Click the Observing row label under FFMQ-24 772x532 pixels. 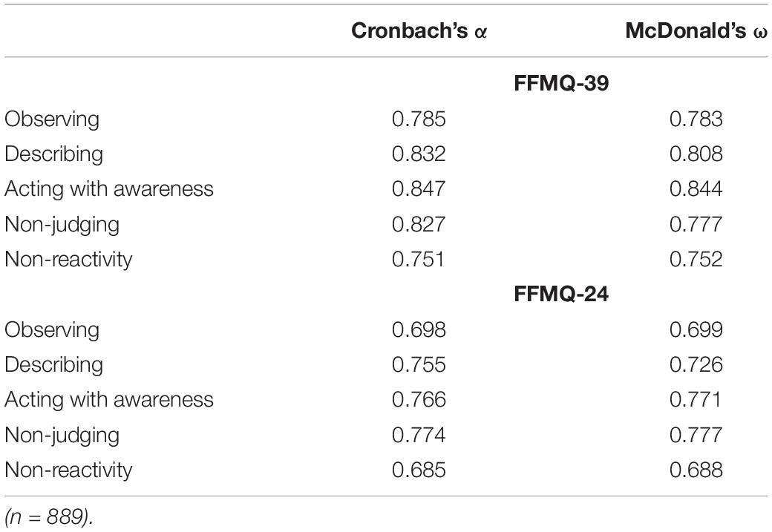[52, 330]
